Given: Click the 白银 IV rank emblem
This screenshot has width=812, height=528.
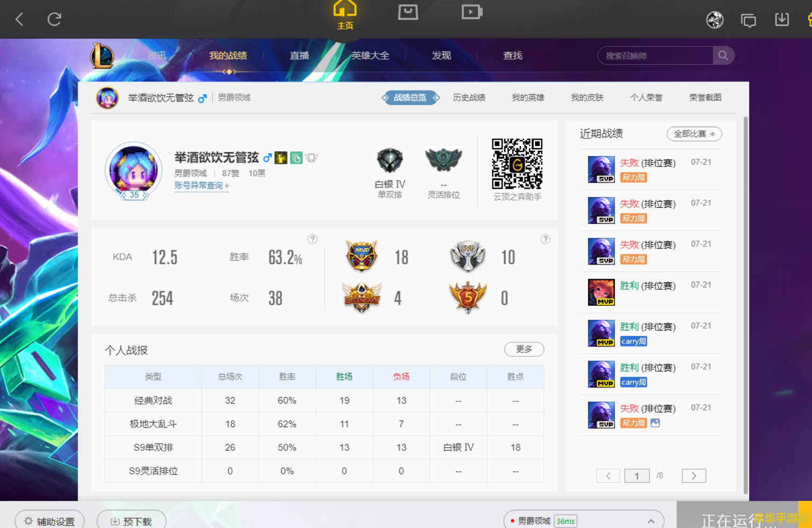Looking at the screenshot, I should [390, 160].
